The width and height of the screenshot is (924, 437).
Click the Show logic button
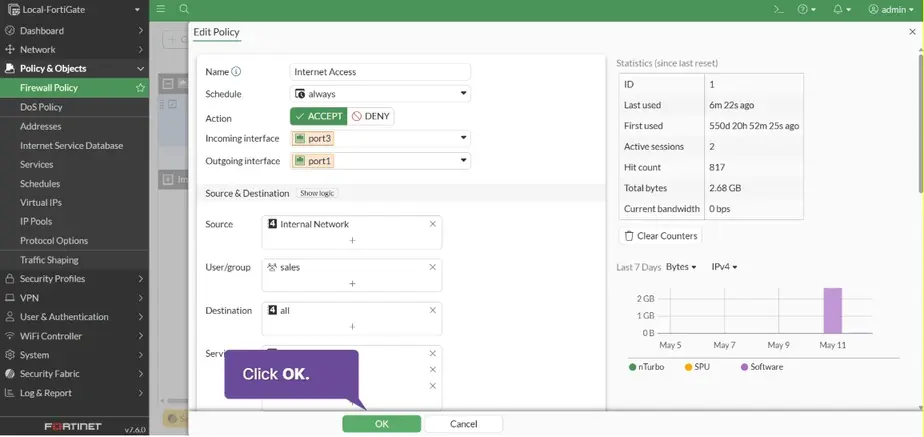pos(317,193)
